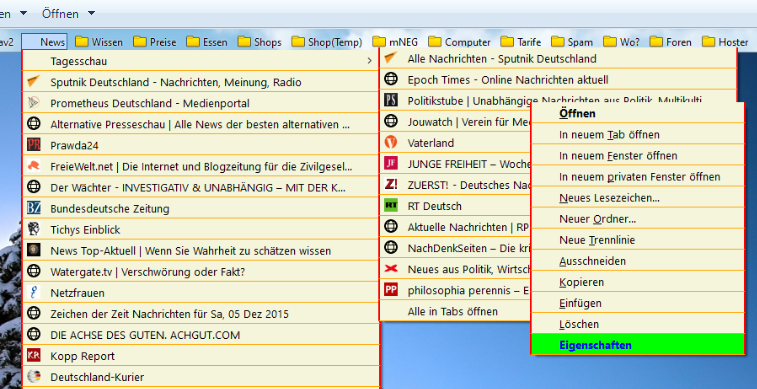Open the Hoster bookmarks folder
757x389 pixels.
(x=725, y=42)
